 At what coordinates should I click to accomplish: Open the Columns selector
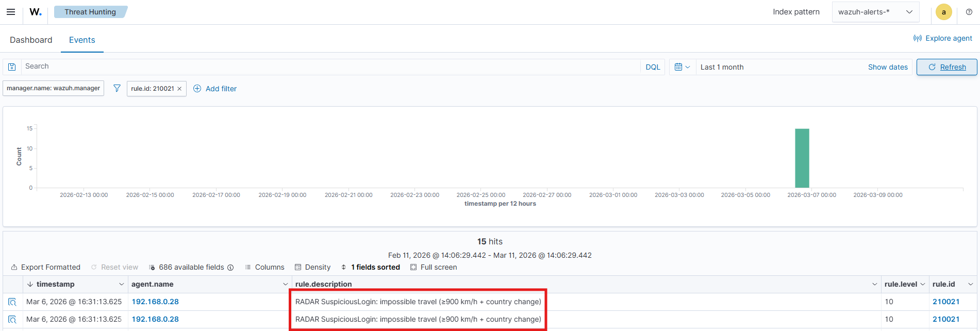coord(264,267)
